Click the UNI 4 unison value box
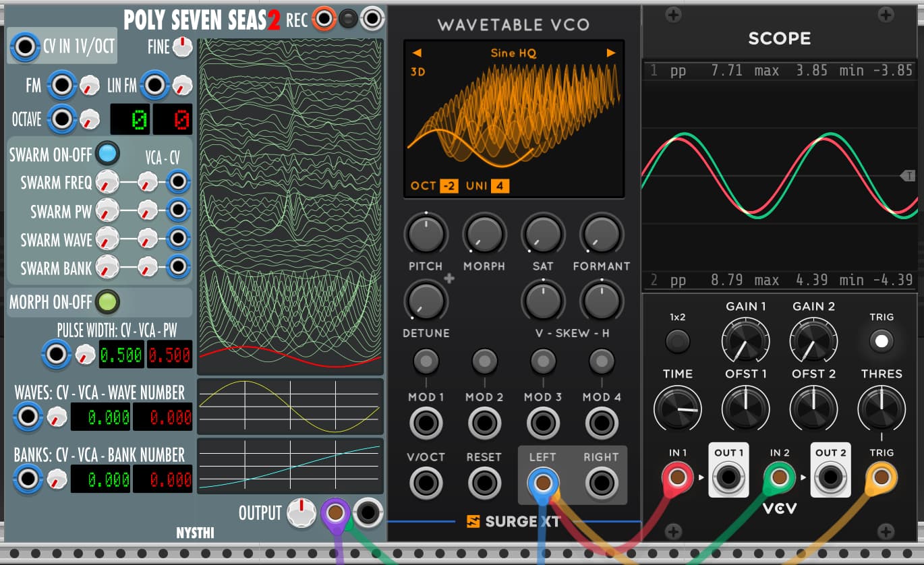The width and height of the screenshot is (924, 565). tap(500, 186)
